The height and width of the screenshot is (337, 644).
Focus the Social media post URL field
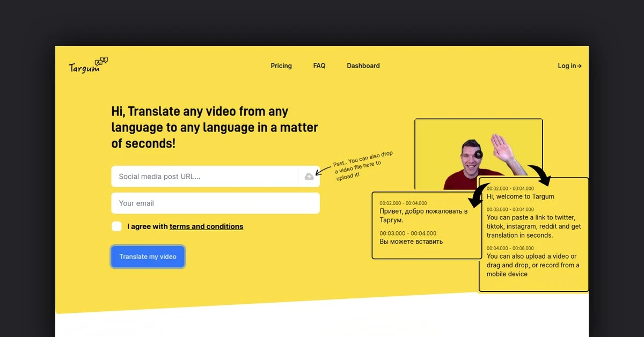(x=204, y=177)
